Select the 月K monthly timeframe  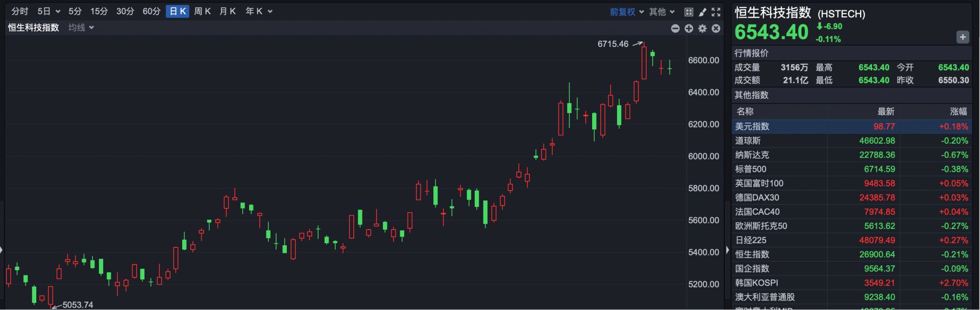click(227, 11)
